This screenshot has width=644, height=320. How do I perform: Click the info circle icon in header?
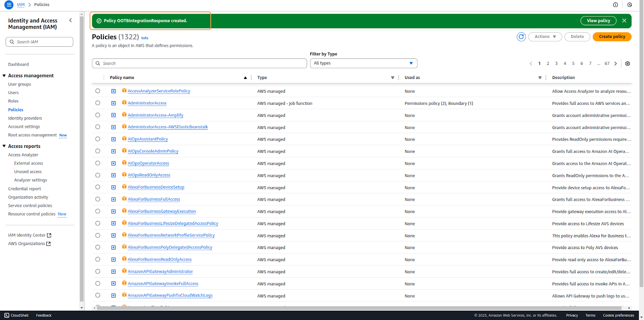click(x=615, y=5)
